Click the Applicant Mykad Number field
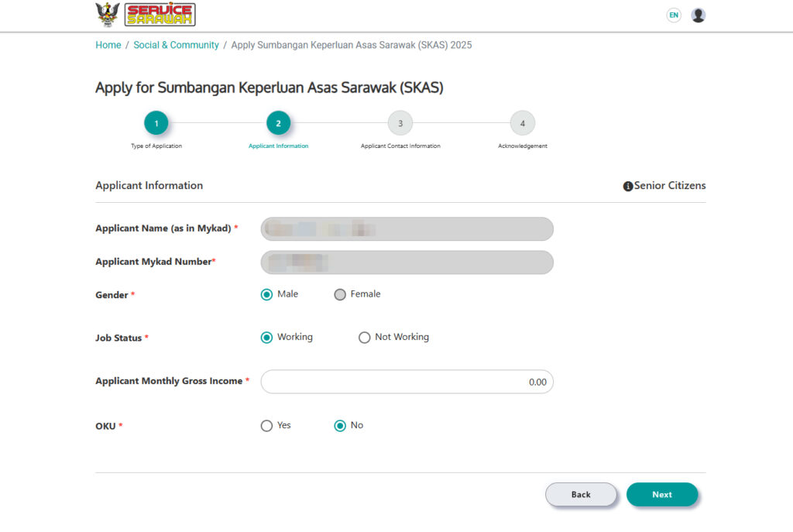This screenshot has height=532, width=793. (x=407, y=263)
